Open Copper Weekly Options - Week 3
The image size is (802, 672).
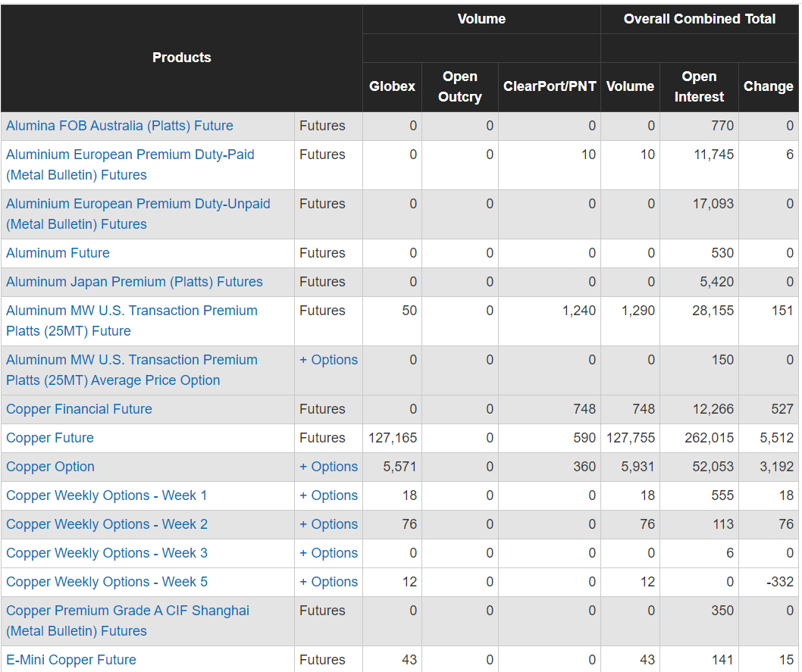pos(107,553)
